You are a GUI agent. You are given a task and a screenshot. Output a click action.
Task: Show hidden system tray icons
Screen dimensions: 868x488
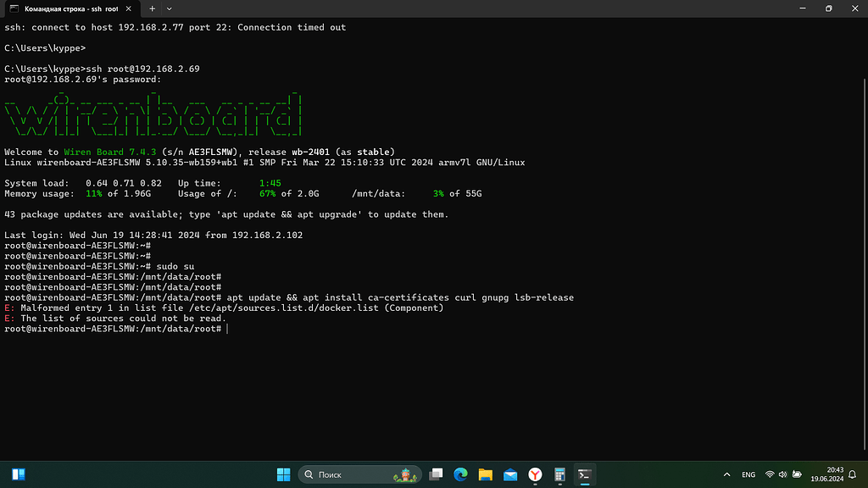click(x=726, y=474)
